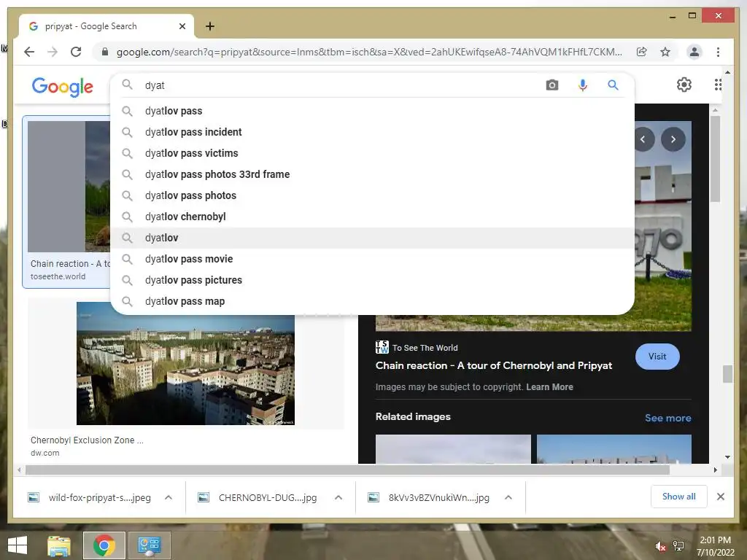
Task: Select suggestion 'dyatlov pass pictures'
Action: 372,280
